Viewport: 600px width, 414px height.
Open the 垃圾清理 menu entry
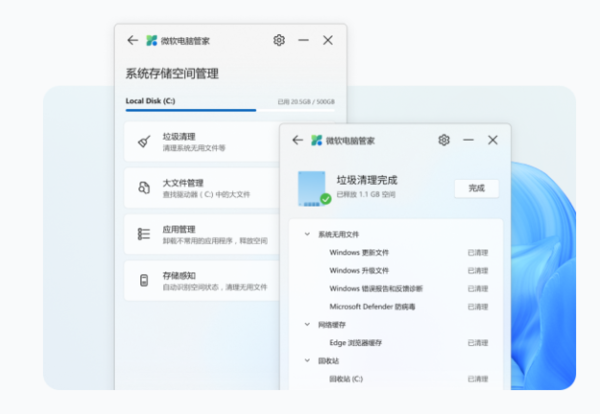[x=200, y=142]
